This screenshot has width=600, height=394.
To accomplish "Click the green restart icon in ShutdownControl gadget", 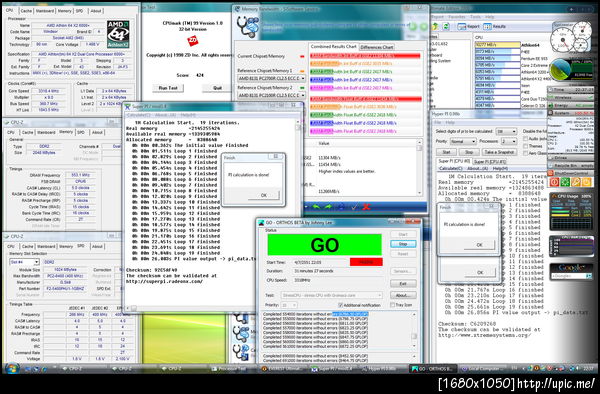I will tap(565, 182).
